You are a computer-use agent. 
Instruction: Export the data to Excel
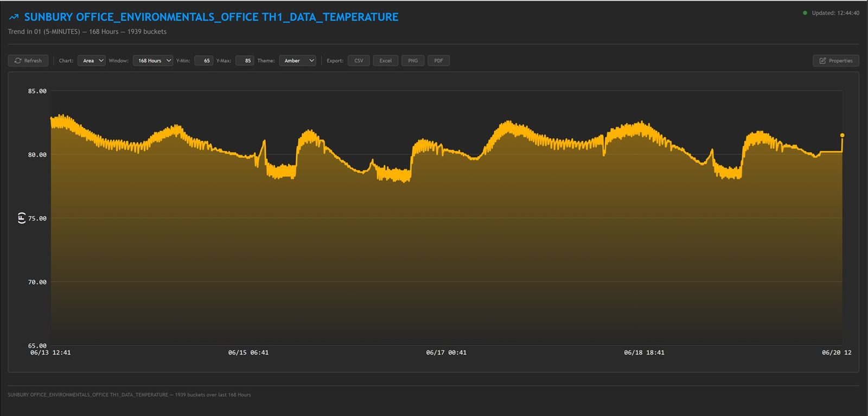(x=386, y=61)
